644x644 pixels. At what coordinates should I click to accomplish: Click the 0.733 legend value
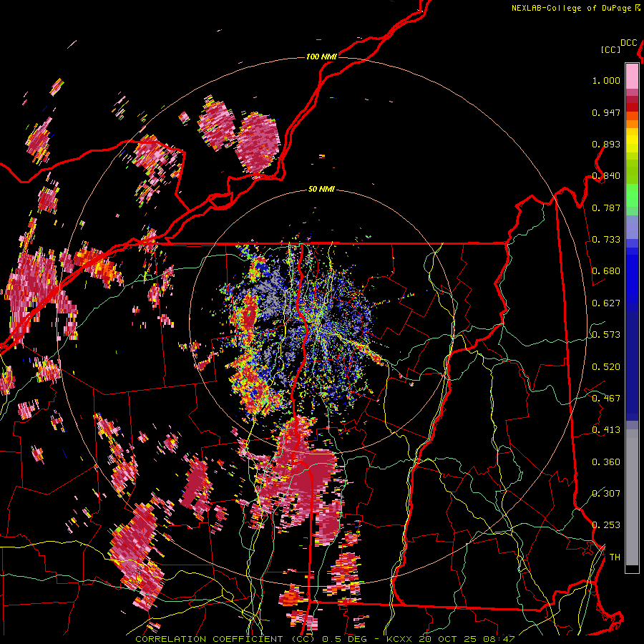click(606, 240)
